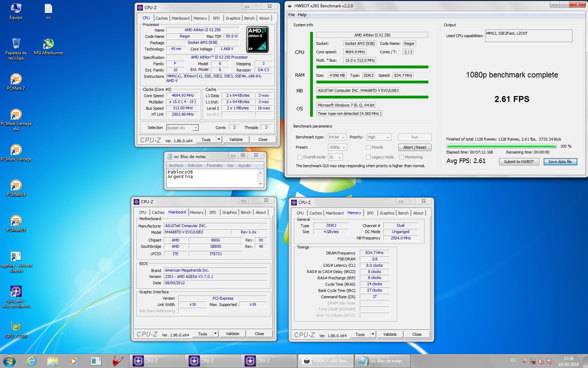The height and width of the screenshot is (368, 588).
Task: Open Graphics tab in Mainboard CPU-Z window
Action: tap(229, 212)
